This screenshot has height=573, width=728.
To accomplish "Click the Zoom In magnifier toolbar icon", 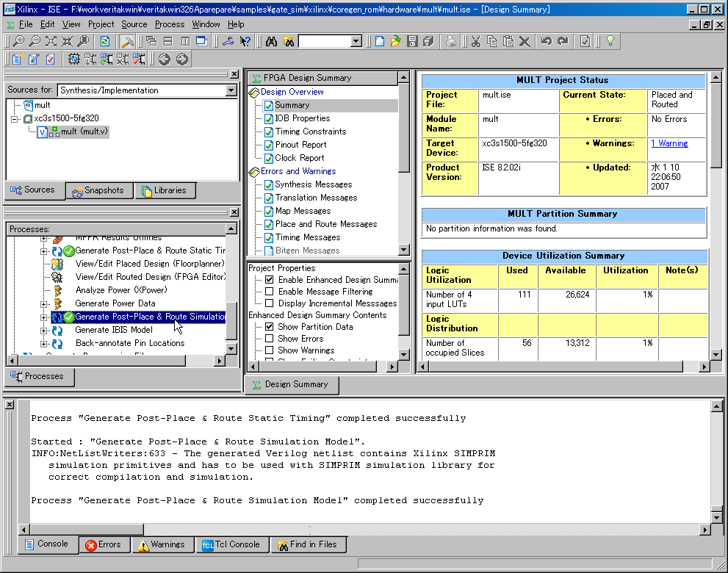I will 18,41.
